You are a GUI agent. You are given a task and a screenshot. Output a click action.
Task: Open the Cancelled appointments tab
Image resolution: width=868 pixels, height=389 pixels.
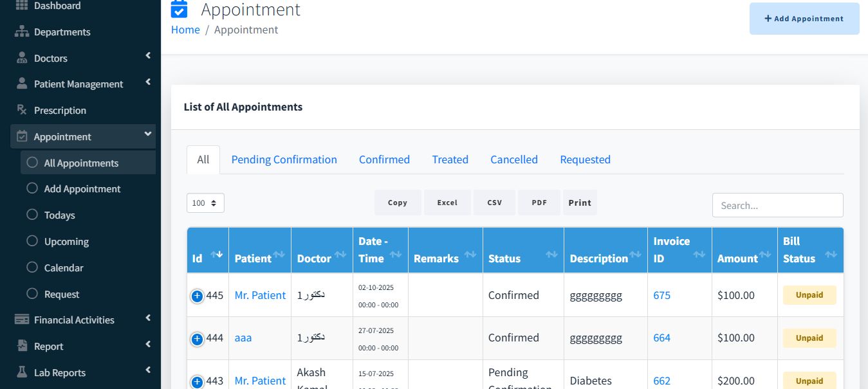click(x=513, y=159)
